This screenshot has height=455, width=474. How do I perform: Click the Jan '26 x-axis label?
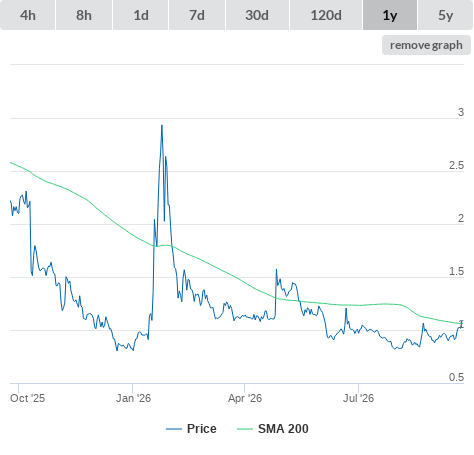(x=133, y=398)
